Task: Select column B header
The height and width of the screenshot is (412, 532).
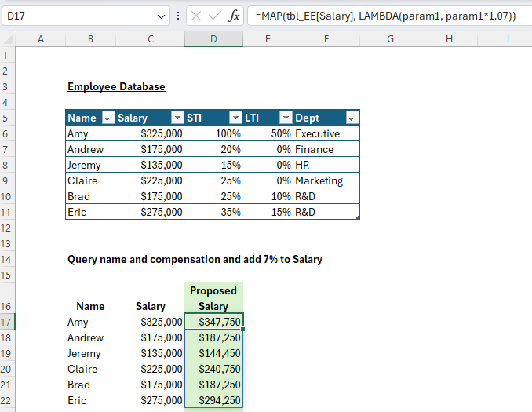Action: coord(90,39)
